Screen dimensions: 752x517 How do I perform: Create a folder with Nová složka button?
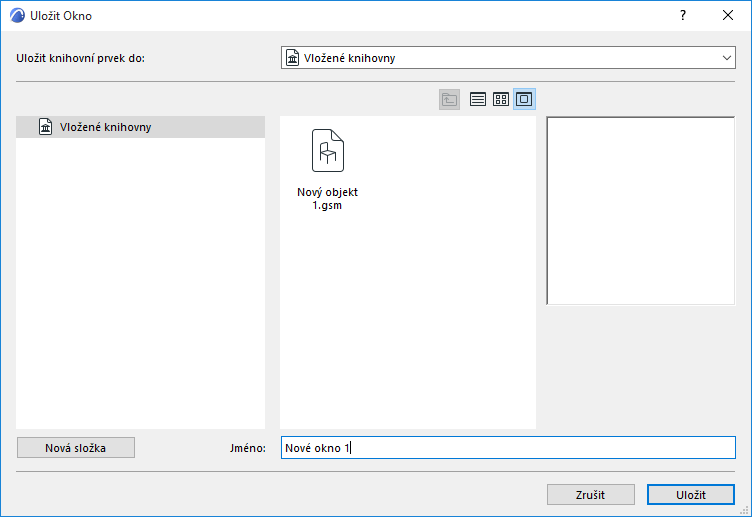pos(76,447)
